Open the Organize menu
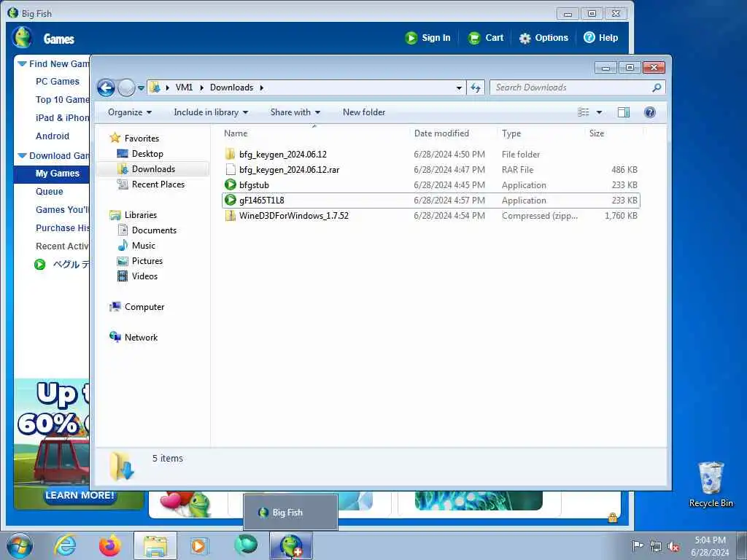747x560 pixels. coord(130,112)
